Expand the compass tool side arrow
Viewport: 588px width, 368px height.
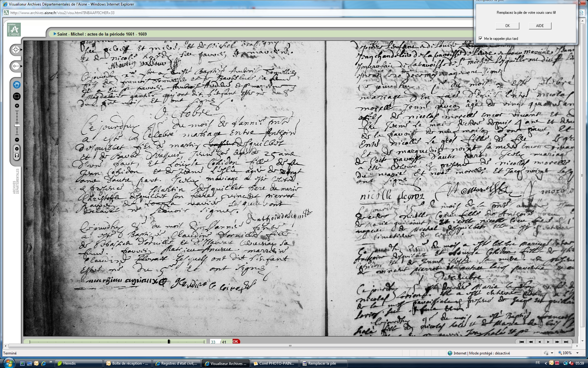(21, 50)
